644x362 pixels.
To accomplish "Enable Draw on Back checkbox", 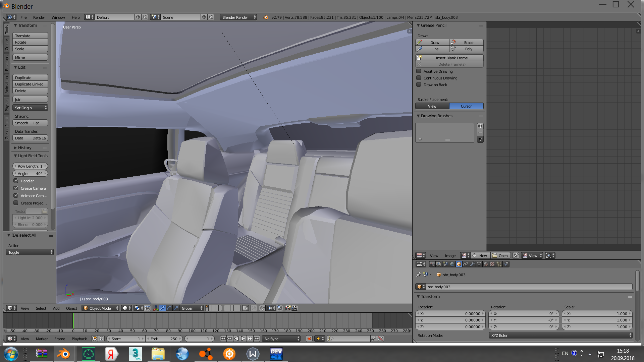I will pos(419,85).
